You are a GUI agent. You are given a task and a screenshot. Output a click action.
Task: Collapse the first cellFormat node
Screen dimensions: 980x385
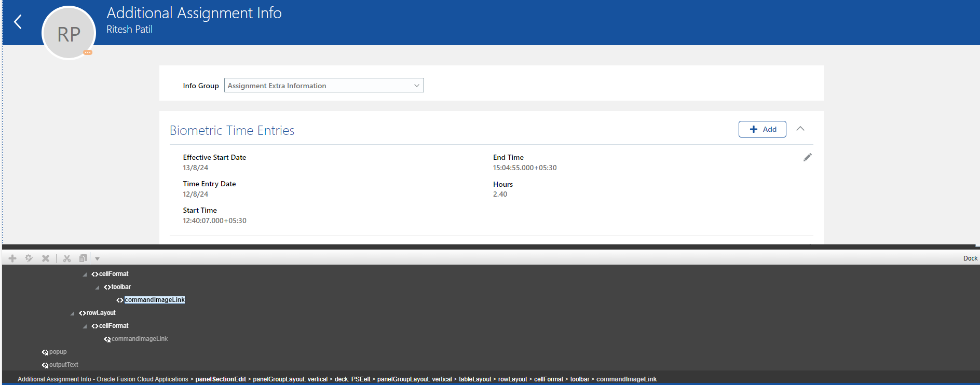coord(85,274)
